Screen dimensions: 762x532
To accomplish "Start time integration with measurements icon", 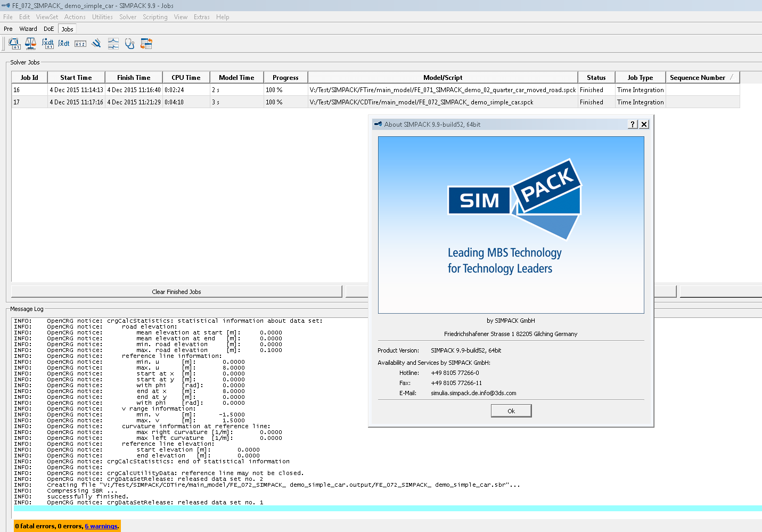I will coord(48,44).
